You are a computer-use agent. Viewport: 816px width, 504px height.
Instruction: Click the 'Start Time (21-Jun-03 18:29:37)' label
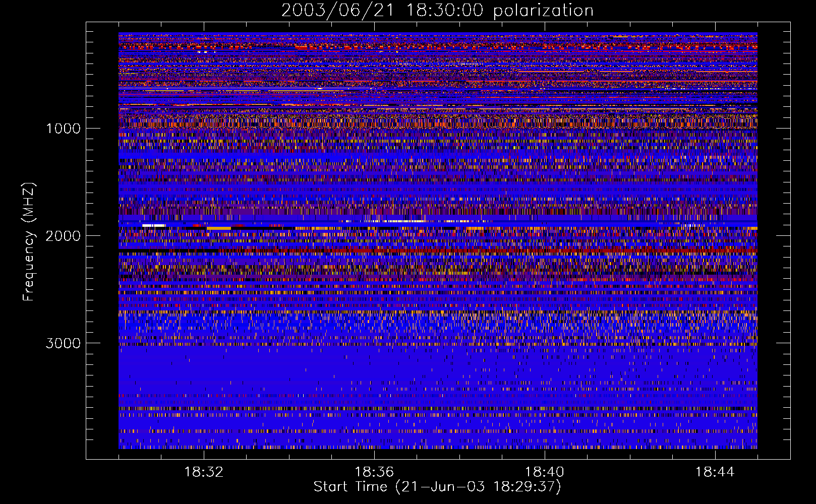437,487
